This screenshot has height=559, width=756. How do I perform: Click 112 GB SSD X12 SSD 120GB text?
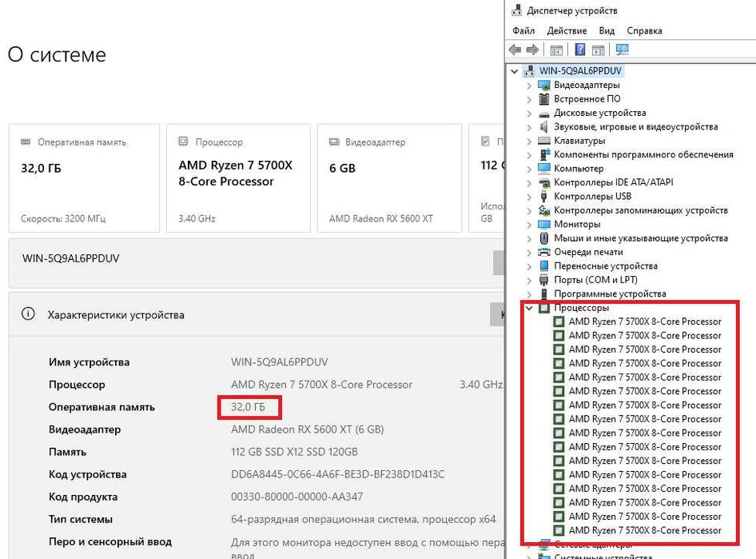pos(294,452)
